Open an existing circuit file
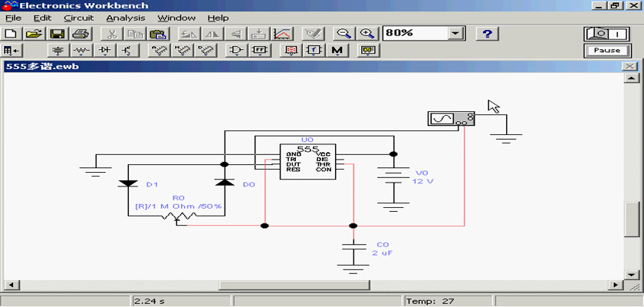 [x=34, y=34]
